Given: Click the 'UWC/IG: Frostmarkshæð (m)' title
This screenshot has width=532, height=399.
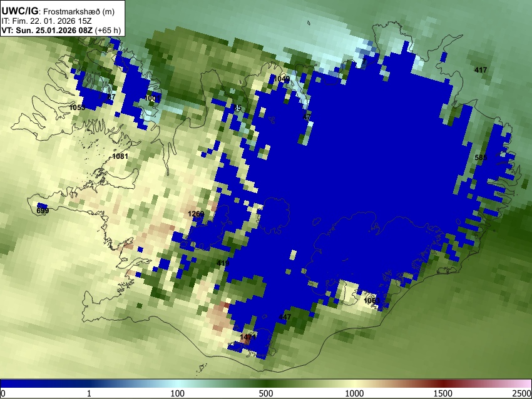Looking at the screenshot, I should 58,11.
